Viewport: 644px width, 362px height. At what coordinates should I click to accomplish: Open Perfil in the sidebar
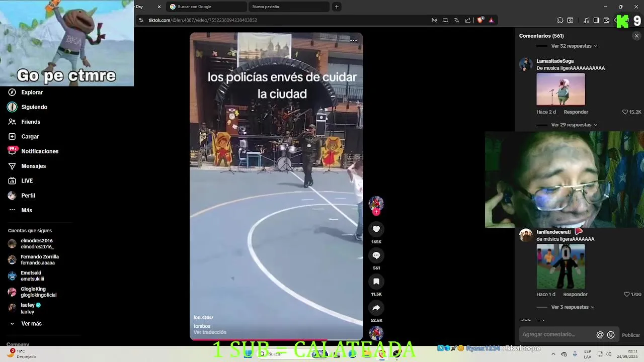[21, 196]
